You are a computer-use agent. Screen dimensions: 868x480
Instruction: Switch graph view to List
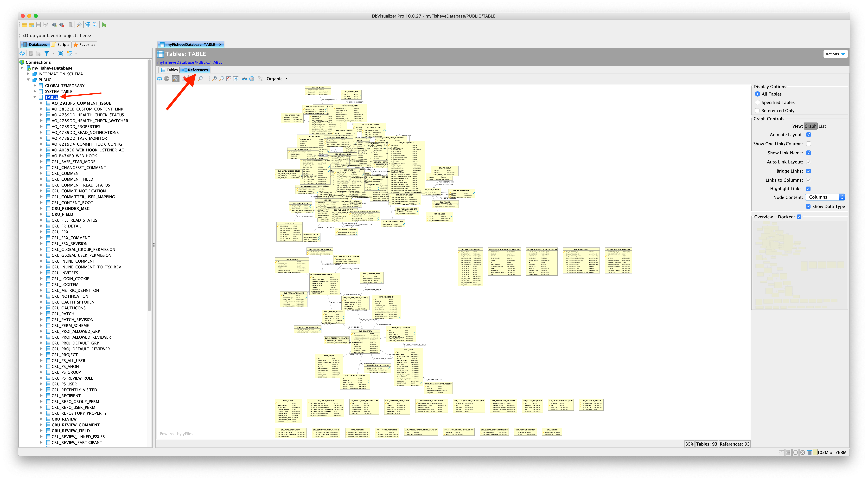(822, 126)
